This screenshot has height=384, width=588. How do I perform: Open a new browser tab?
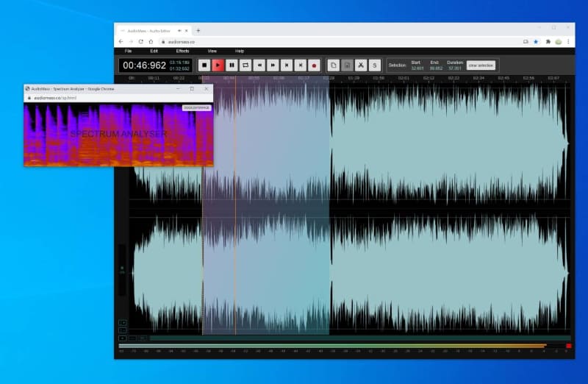[198, 30]
